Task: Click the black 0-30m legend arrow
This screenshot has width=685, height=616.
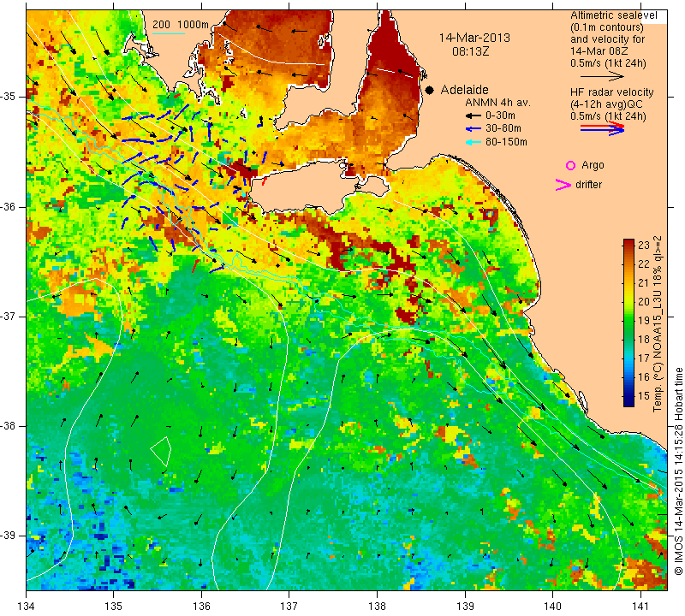Action: coord(474,115)
